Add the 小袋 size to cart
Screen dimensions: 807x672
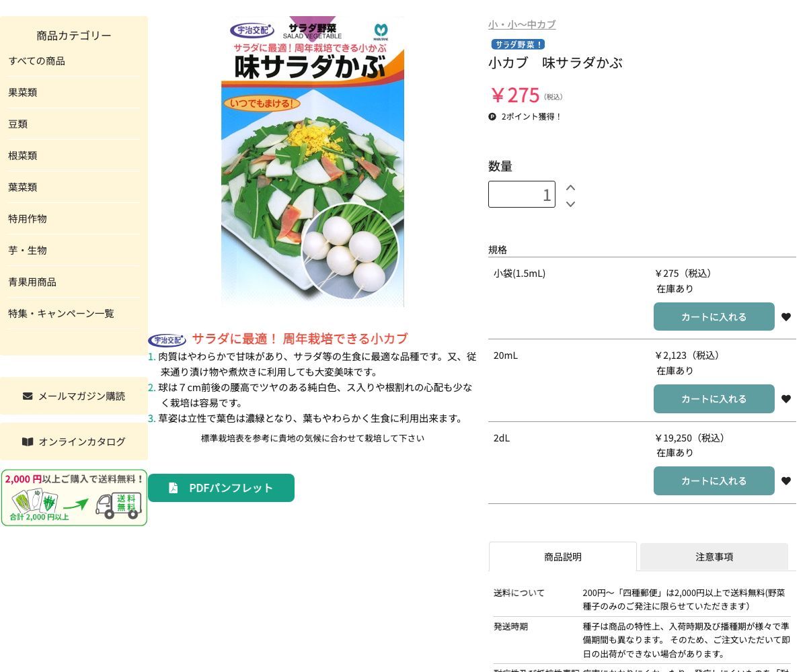[x=714, y=317]
